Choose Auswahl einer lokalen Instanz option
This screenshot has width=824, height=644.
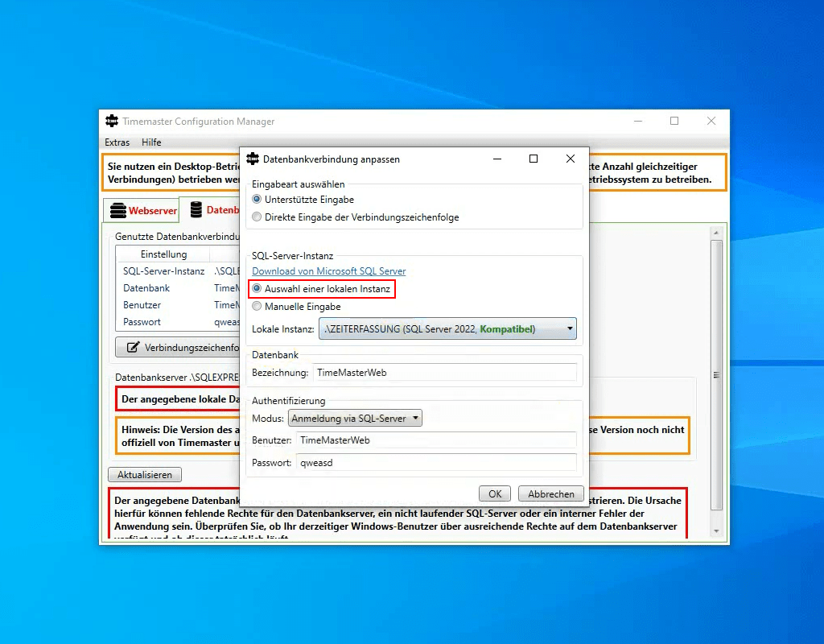point(257,288)
